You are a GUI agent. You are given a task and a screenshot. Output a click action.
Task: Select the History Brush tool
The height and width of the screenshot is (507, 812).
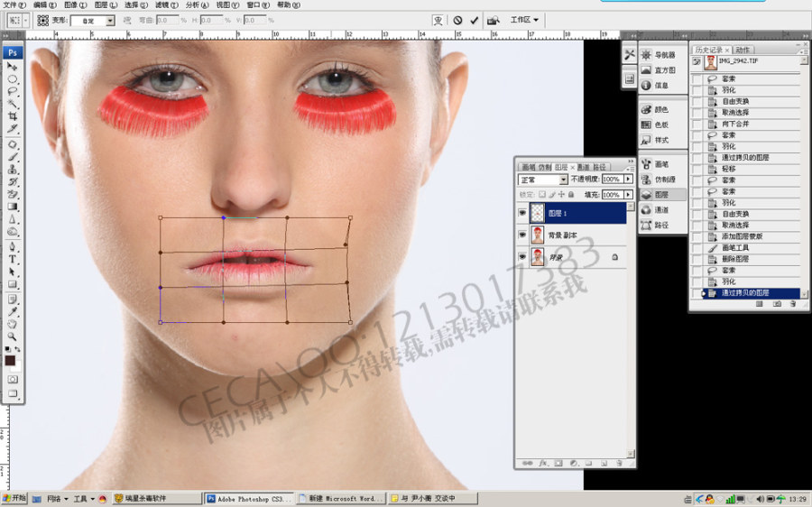click(x=13, y=181)
